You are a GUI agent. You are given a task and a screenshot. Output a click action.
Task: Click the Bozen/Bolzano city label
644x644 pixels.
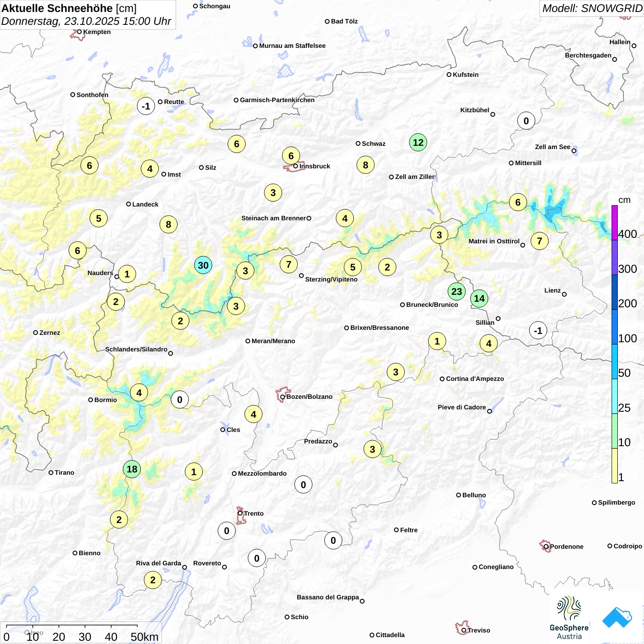[309, 397]
